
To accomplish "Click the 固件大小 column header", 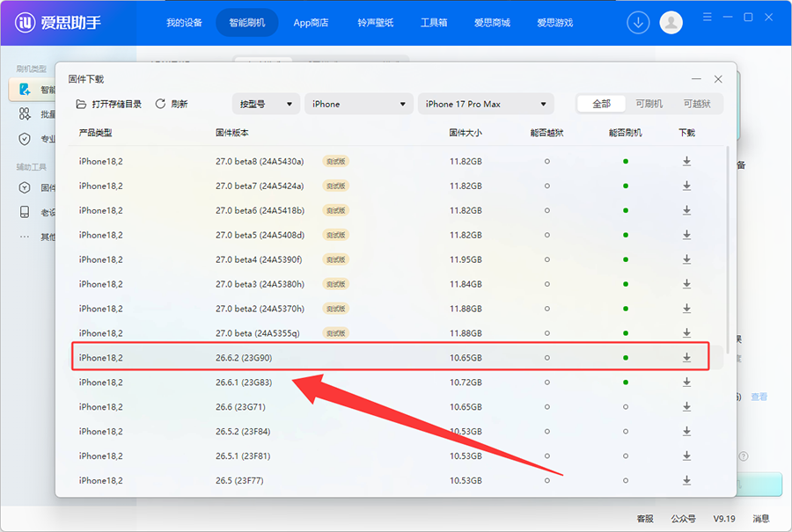I will [466, 133].
